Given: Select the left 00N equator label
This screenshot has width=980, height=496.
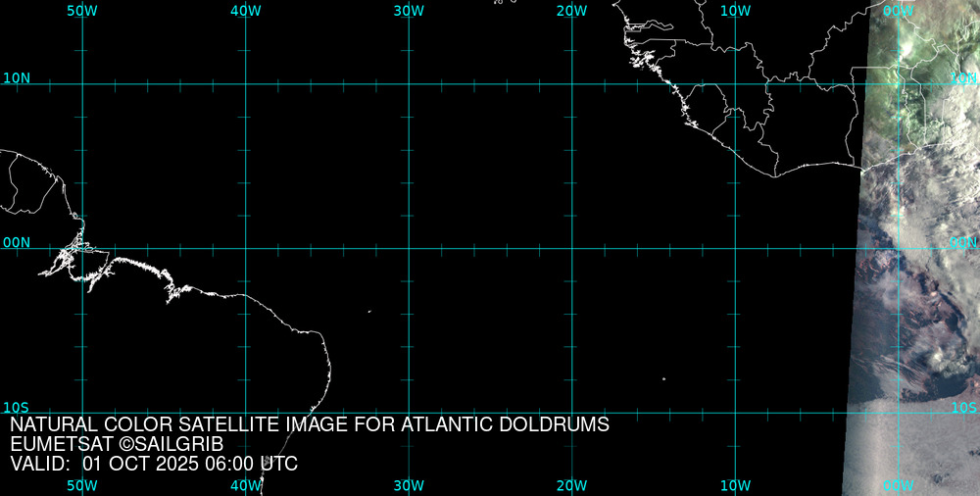Looking at the screenshot, I should (x=17, y=241).
